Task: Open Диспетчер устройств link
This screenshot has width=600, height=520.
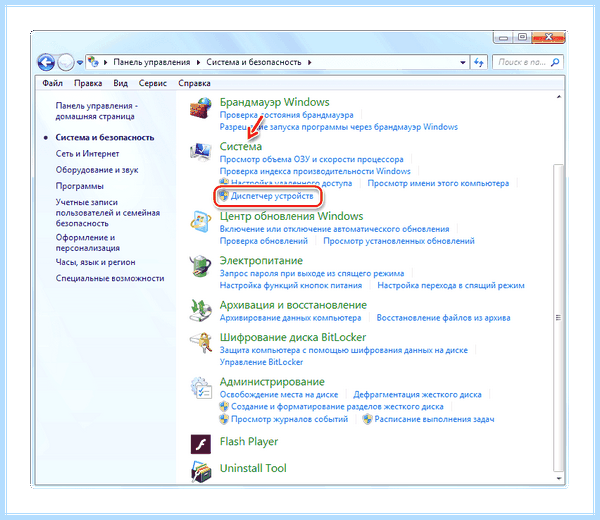Action: 272,196
